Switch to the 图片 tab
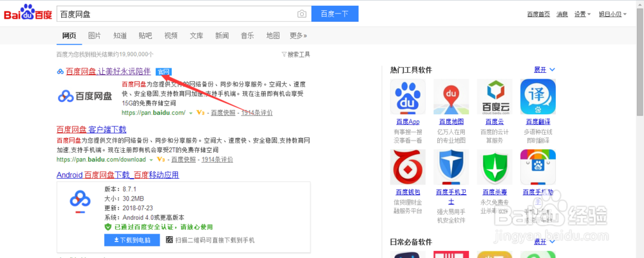644x258 pixels. coord(95,35)
